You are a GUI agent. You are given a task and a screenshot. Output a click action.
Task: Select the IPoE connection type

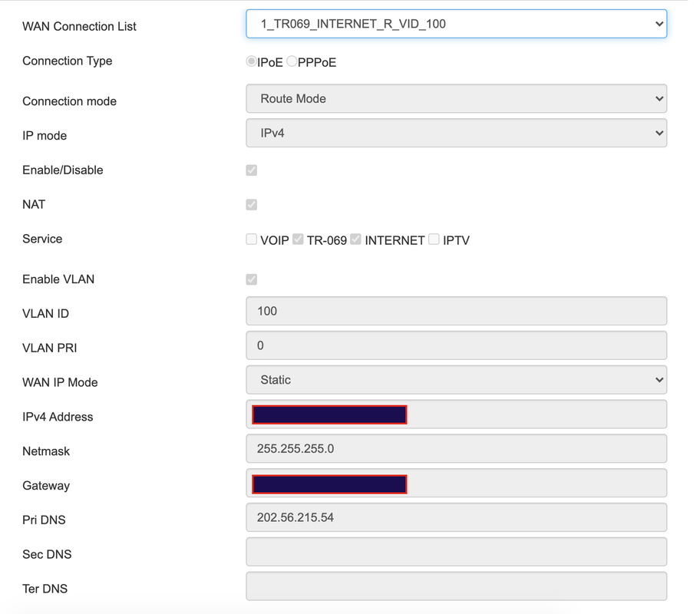251,61
